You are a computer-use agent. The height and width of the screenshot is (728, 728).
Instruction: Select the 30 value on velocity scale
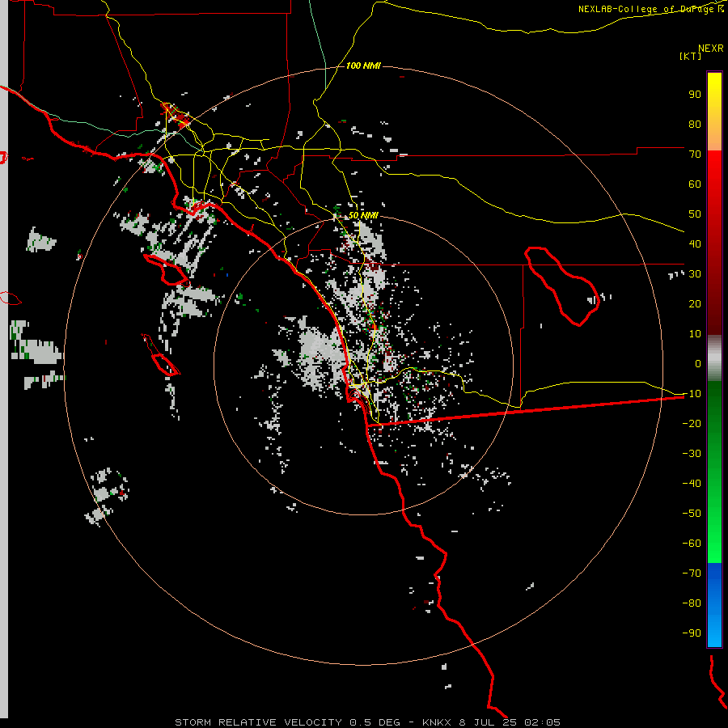(695, 274)
